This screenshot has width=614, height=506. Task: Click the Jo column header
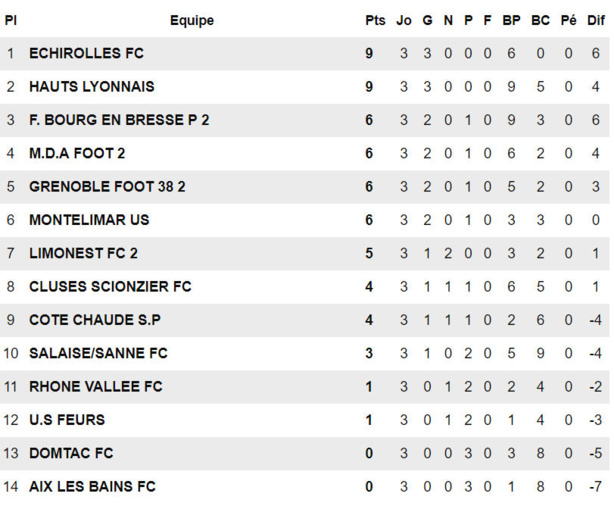coord(404,20)
